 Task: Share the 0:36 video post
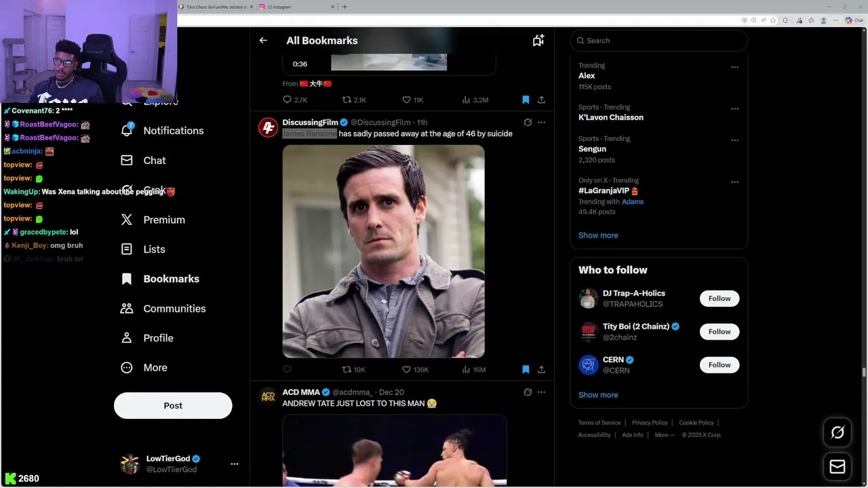click(x=541, y=100)
